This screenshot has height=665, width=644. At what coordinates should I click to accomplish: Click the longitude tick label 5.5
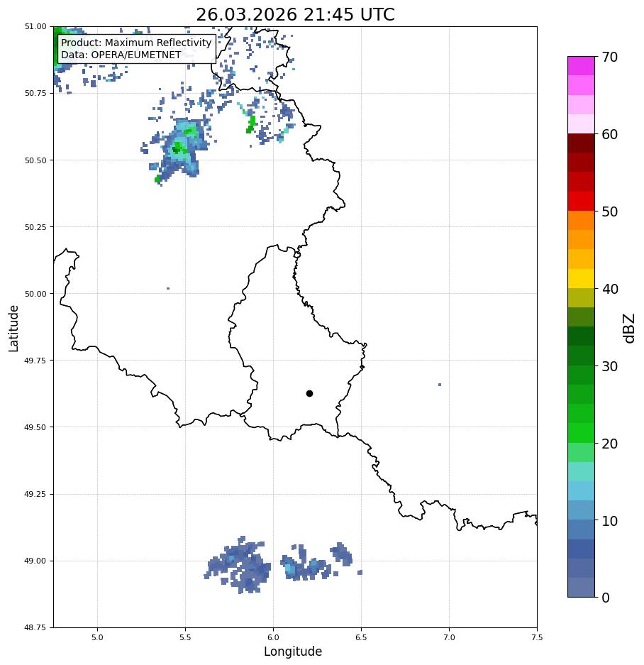pos(185,637)
